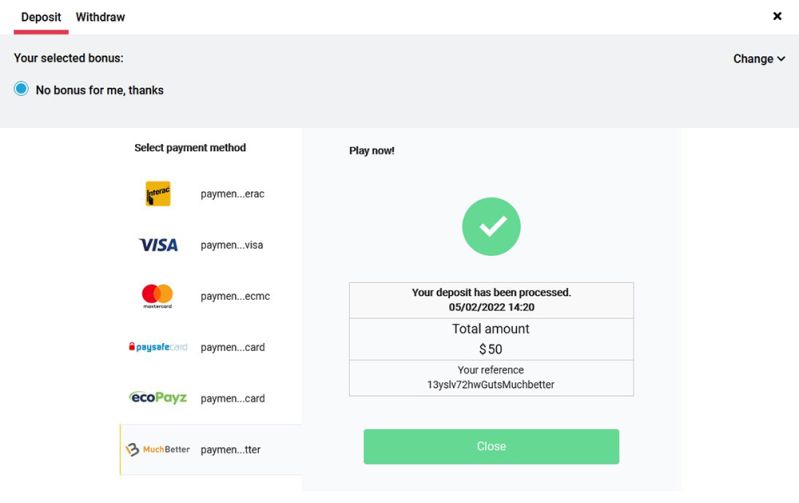Click the 'paymen...erac' method label
This screenshot has height=503, width=799.
232,194
